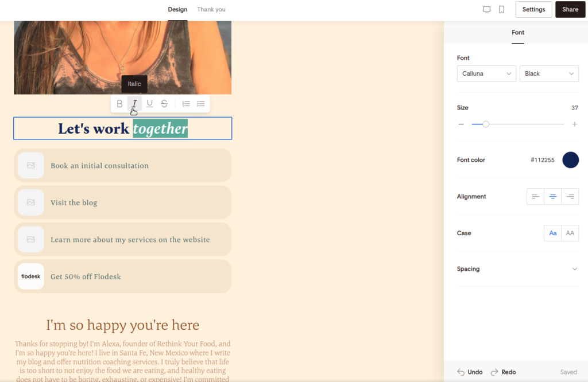Select the Font panel tab

[x=518, y=33]
